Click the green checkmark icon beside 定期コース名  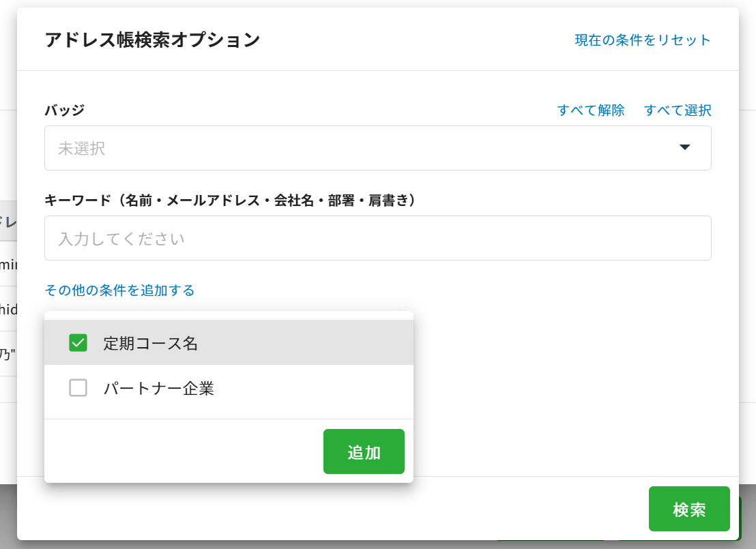pos(78,343)
